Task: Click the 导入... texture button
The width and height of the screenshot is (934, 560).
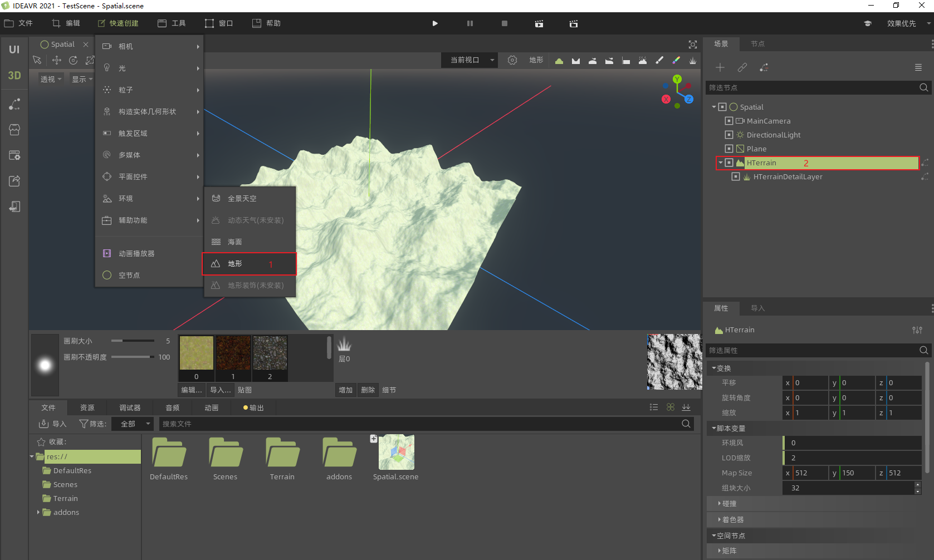Action: point(221,390)
